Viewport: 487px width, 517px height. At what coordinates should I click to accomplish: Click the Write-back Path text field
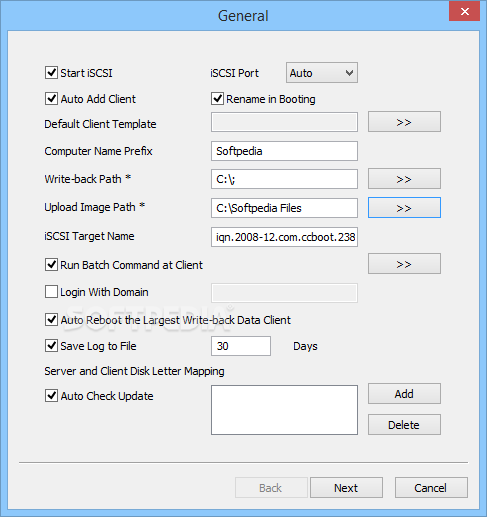point(284,179)
